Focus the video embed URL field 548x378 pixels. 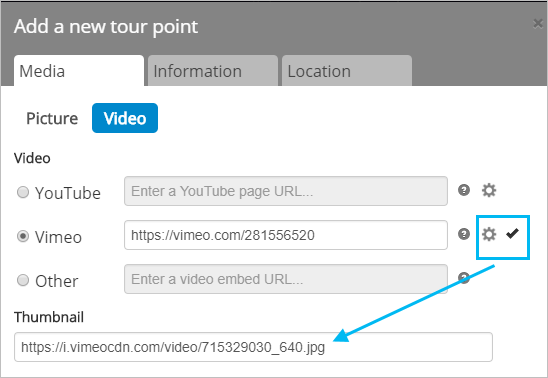[x=286, y=279]
